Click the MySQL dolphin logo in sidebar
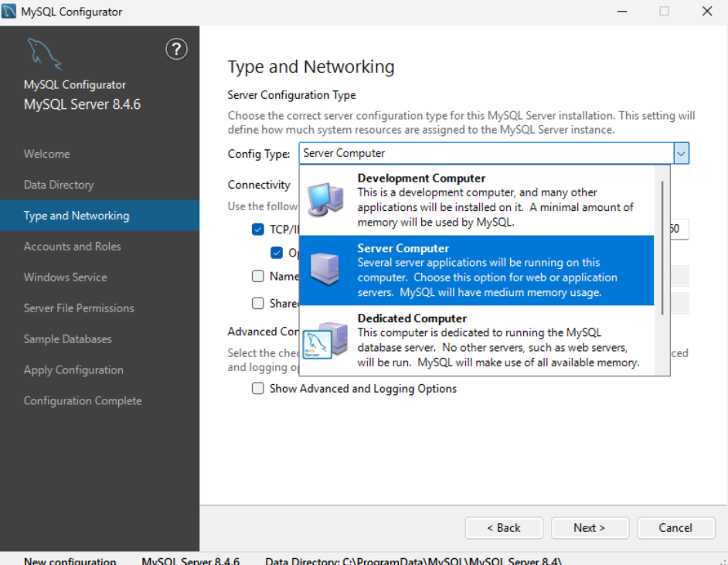 click(44, 54)
